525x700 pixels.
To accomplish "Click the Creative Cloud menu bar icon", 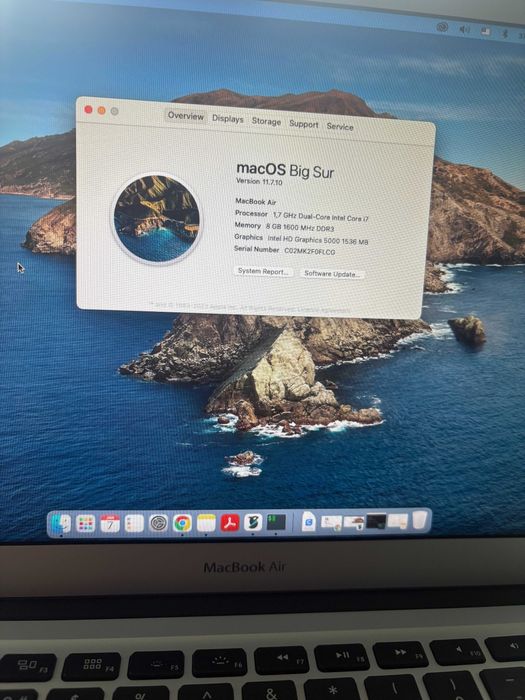I will click(442, 27).
